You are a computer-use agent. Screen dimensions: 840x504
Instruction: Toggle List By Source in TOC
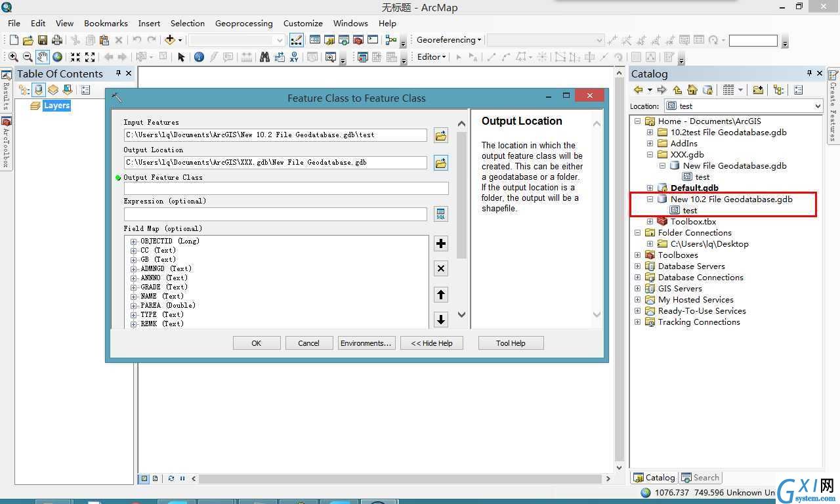tap(39, 90)
